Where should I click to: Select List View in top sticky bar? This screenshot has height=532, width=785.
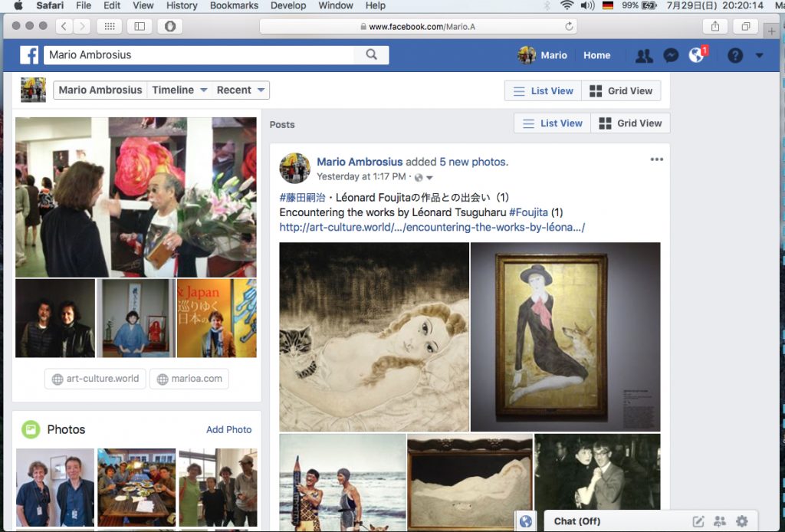[x=544, y=91]
